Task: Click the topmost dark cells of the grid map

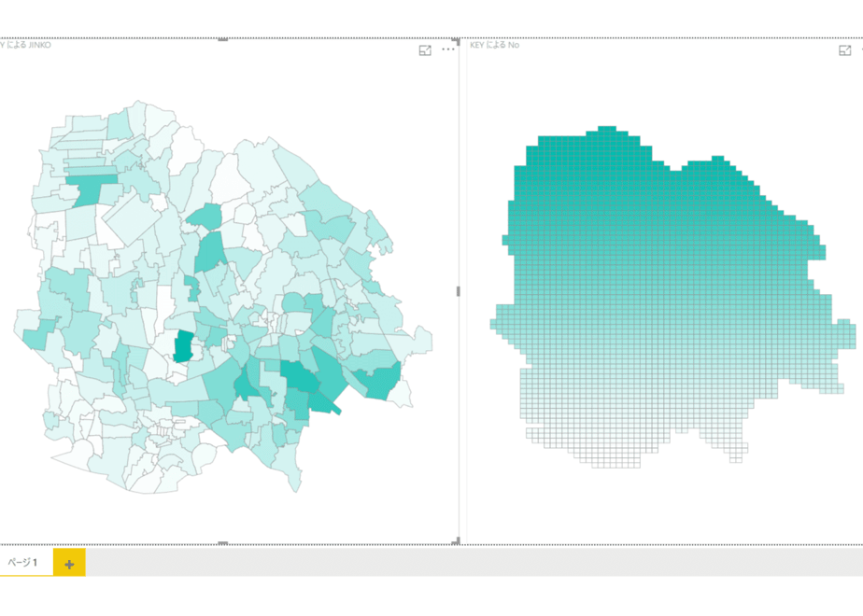Action: 606,131
